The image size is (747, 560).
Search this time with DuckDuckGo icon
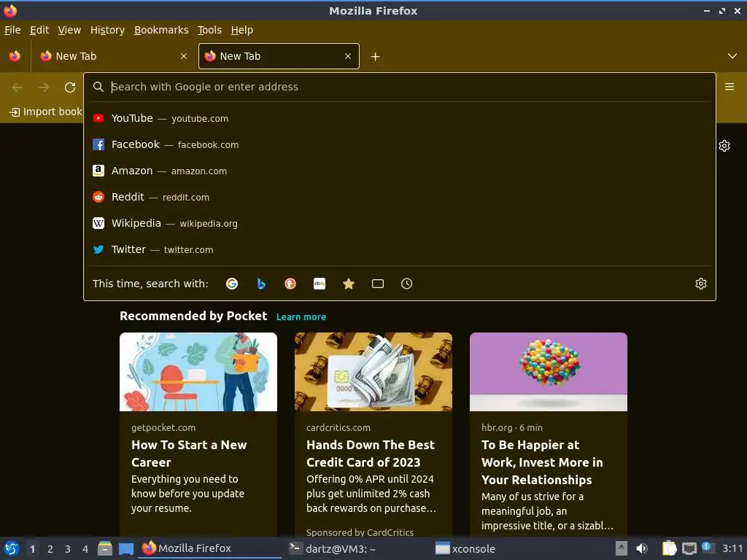[290, 284]
